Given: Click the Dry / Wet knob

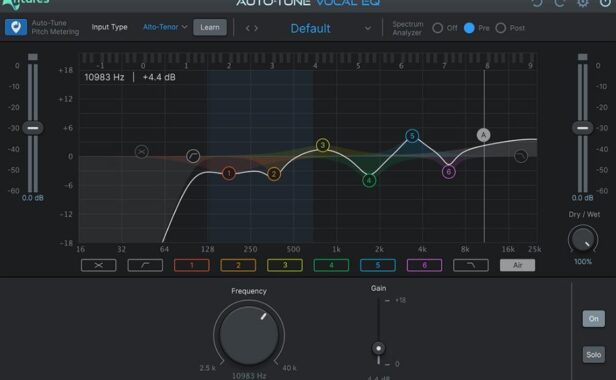Looking at the screenshot, I should 583,240.
